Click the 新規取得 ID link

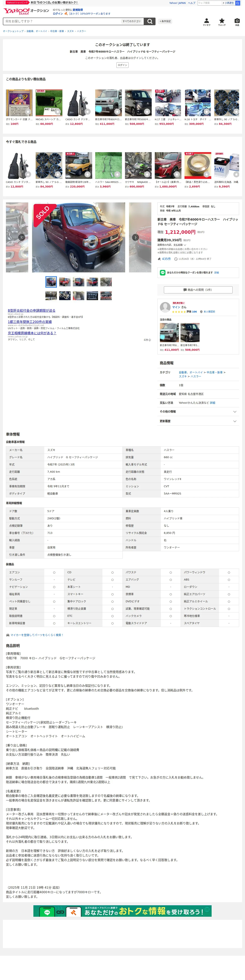[78, 10]
